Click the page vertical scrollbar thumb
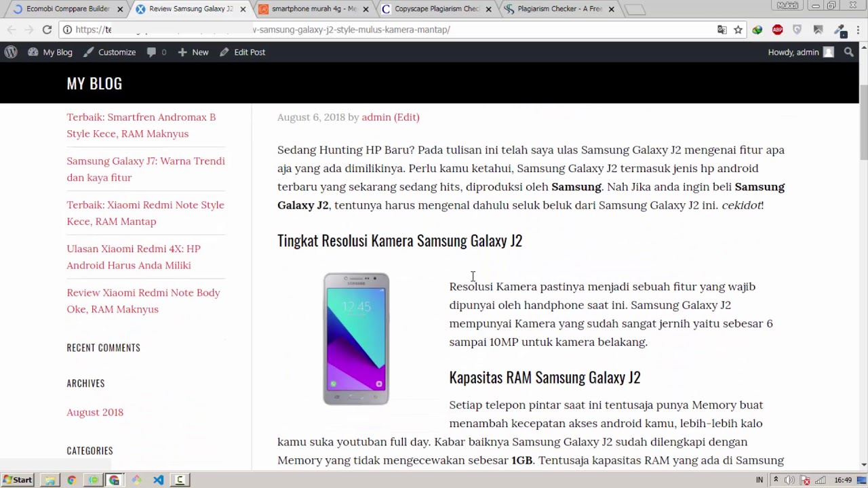Image resolution: width=868 pixels, height=488 pixels. [863, 124]
